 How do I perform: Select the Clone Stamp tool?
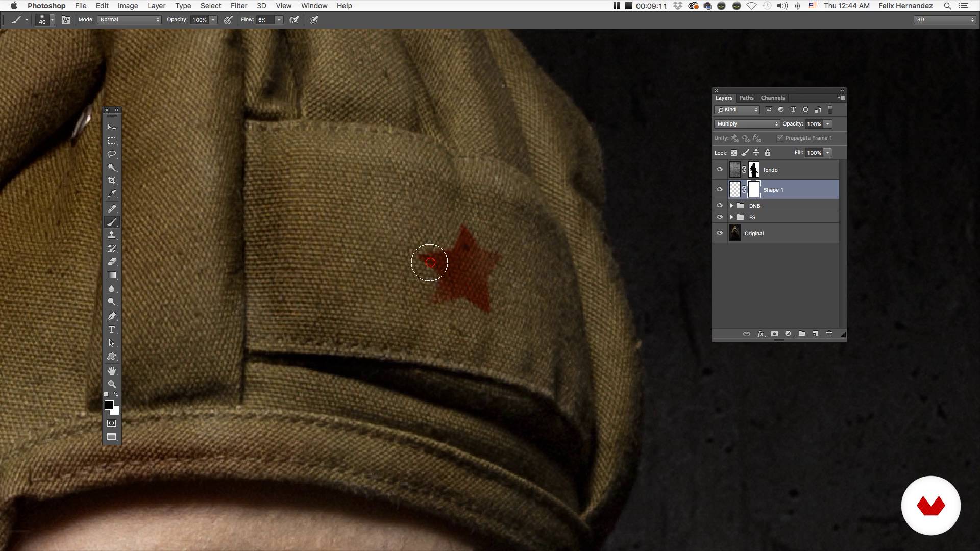coord(112,235)
